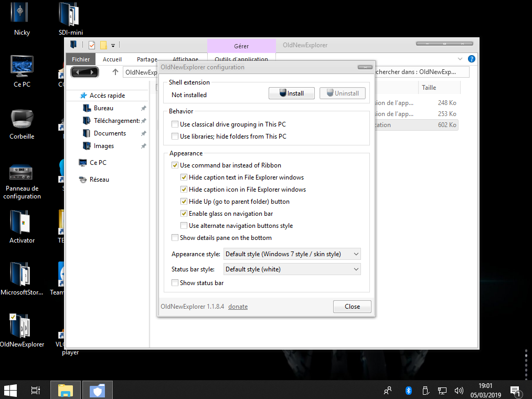Open the donate link

238,306
